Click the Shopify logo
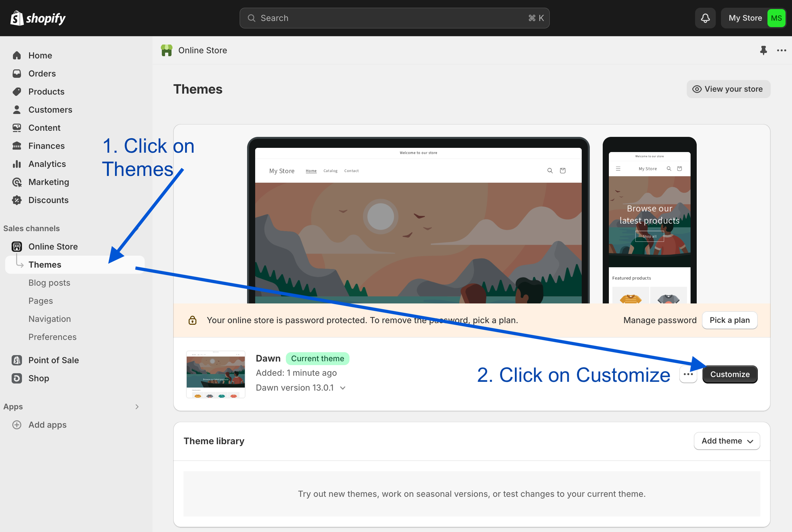The height and width of the screenshot is (532, 792). coord(38,18)
